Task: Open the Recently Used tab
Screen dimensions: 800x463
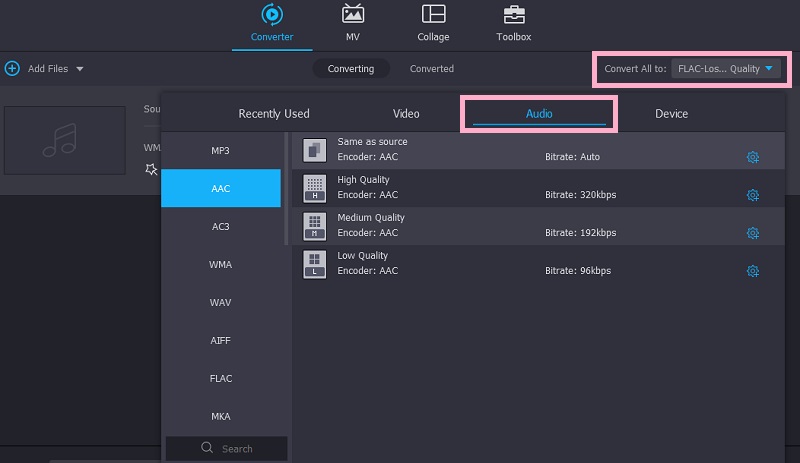Action: pos(273,114)
